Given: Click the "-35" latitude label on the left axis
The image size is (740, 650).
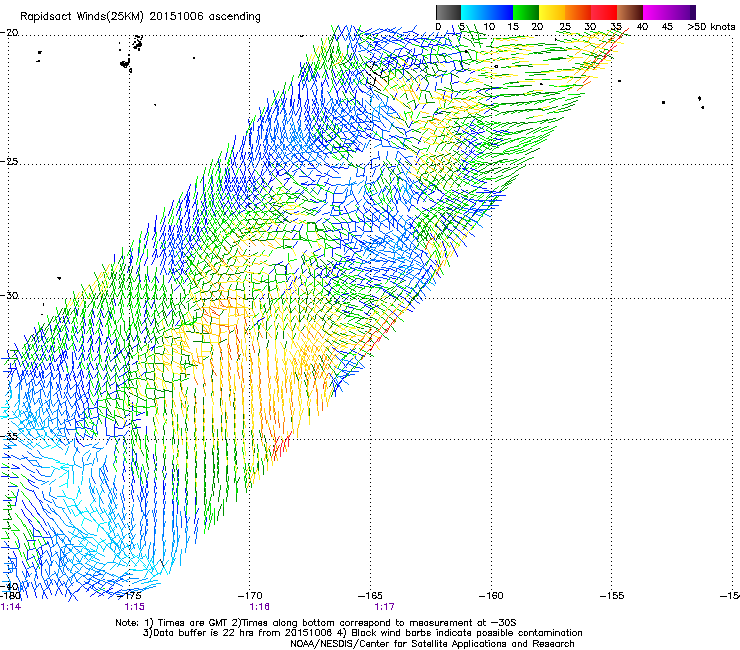Looking at the screenshot, I should [x=9, y=436].
